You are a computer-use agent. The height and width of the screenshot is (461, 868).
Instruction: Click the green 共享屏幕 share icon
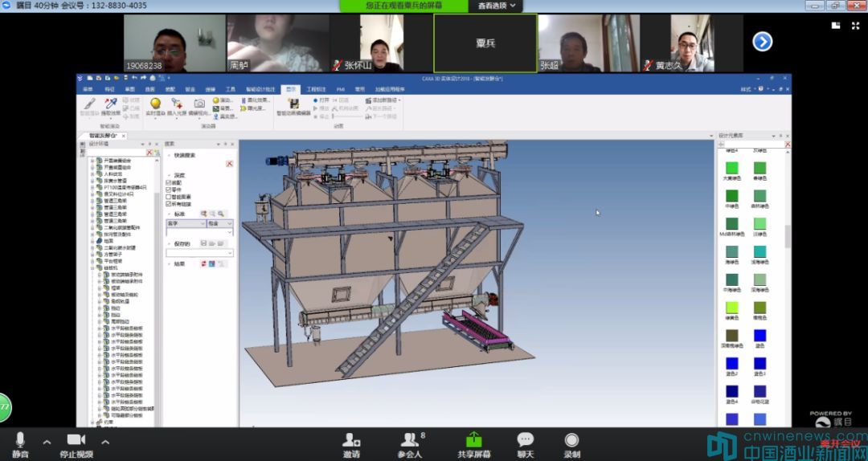pos(474,439)
